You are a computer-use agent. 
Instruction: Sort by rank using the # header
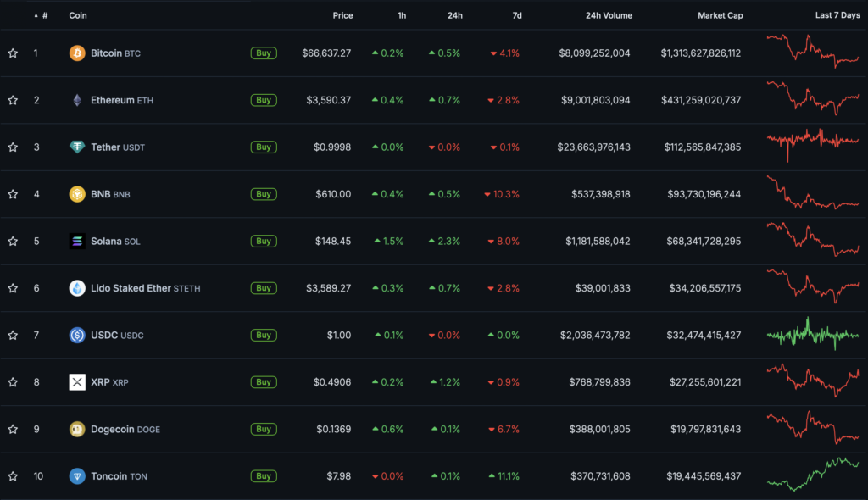click(44, 15)
